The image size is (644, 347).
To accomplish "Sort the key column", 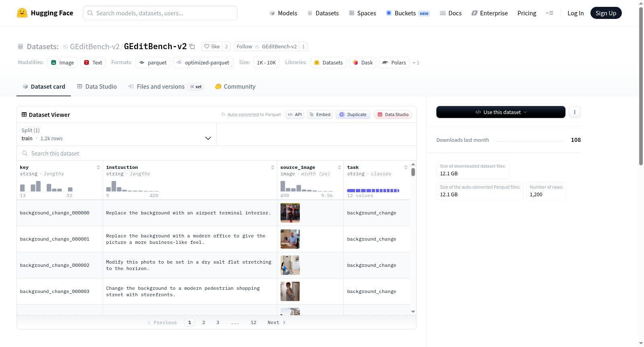I will point(98,167).
